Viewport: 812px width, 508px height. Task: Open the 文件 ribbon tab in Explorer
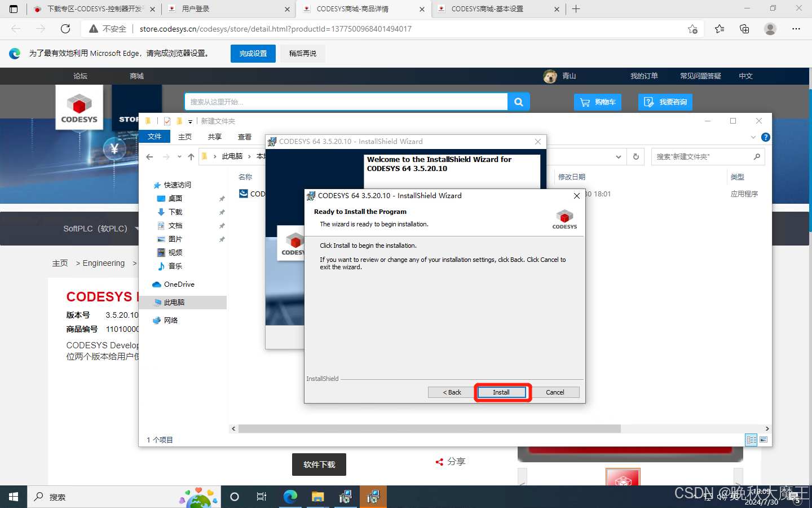(x=155, y=137)
